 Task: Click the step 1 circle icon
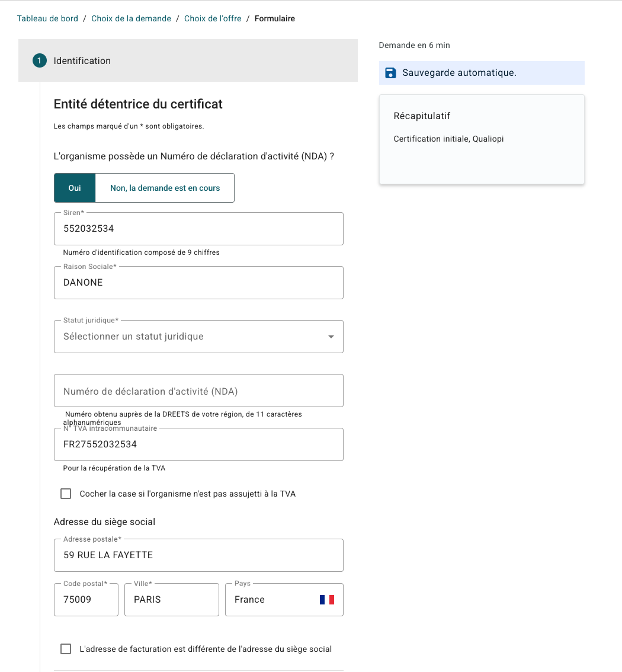tap(40, 61)
